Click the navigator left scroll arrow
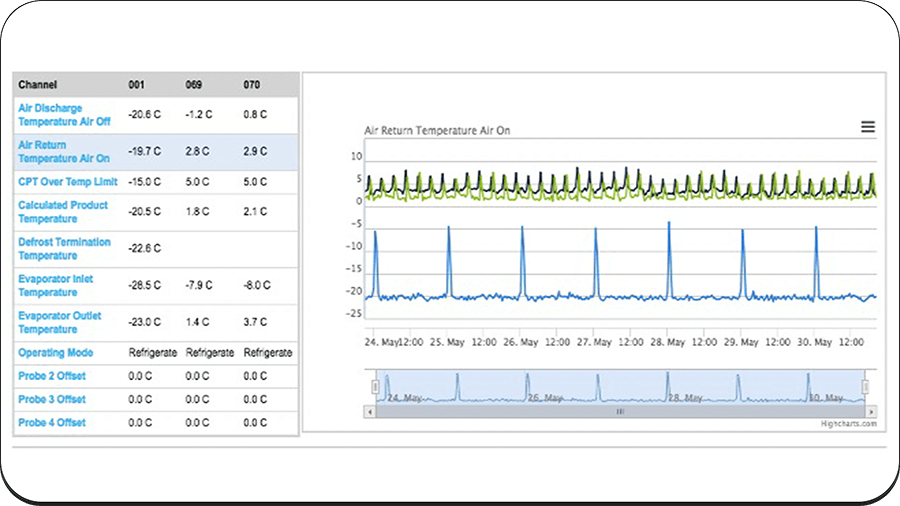900x506 pixels. pos(369,411)
